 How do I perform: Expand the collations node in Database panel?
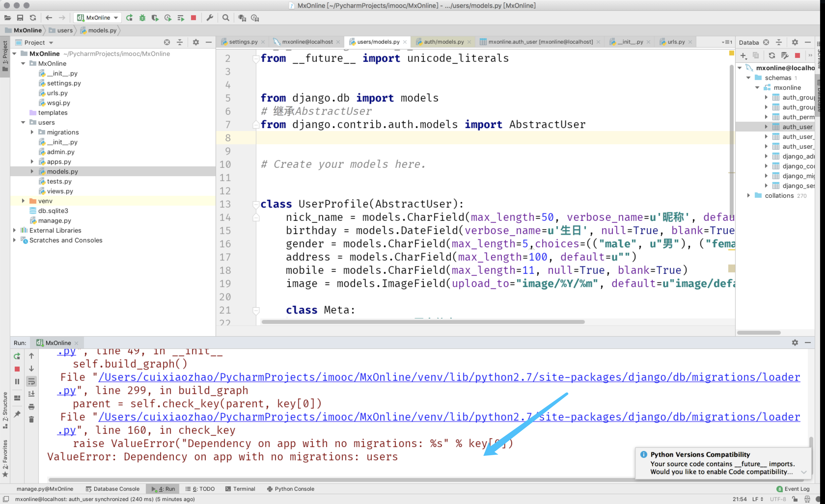748,196
